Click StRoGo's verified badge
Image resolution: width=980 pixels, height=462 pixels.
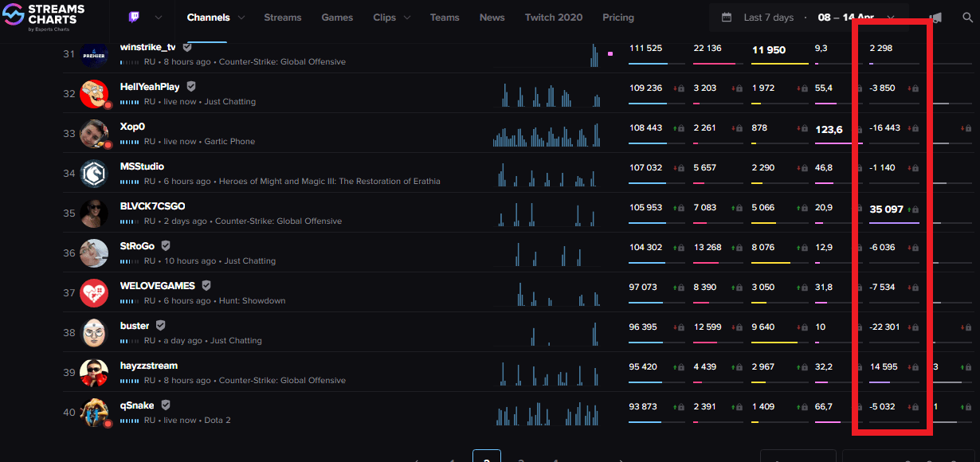[166, 245]
